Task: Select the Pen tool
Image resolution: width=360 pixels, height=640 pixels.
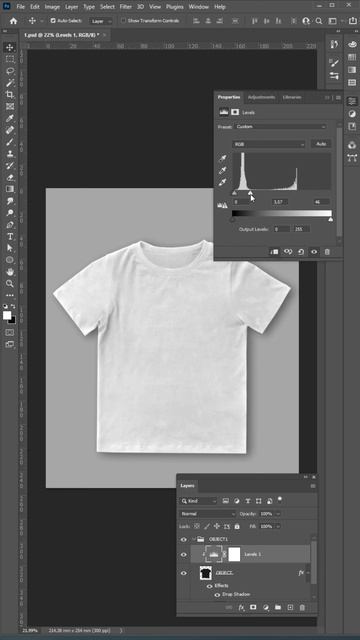Action: 10,224
